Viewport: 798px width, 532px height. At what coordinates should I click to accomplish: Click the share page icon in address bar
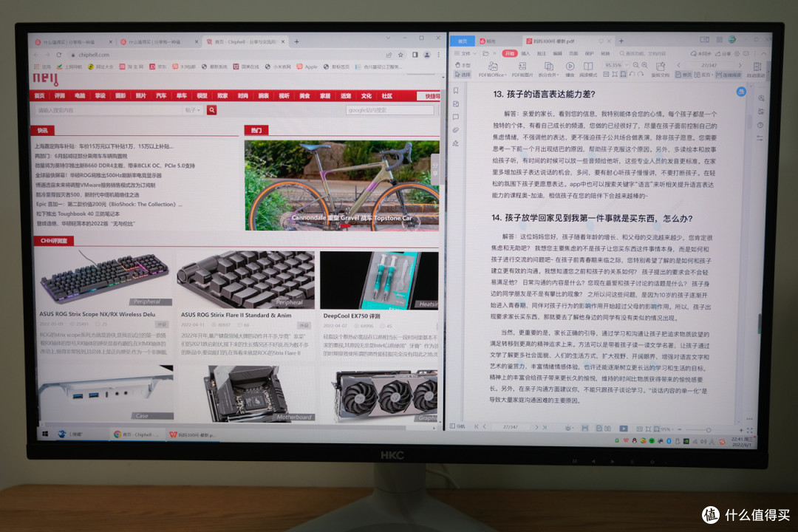pyautogui.click(x=389, y=55)
